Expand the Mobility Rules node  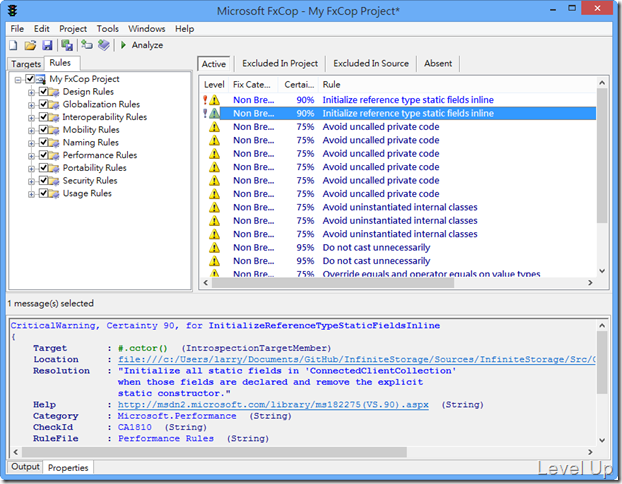point(31,131)
